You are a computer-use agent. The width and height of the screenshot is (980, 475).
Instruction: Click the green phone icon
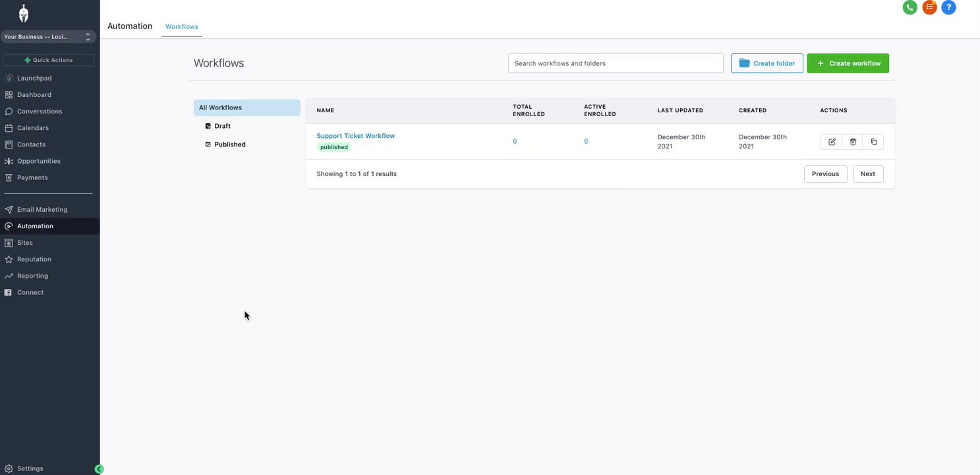tap(910, 8)
